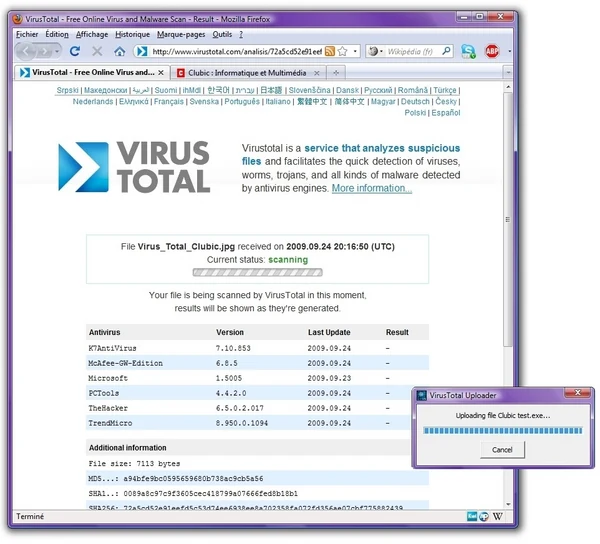The image size is (600, 544).
Task: Select the Português language link
Action: tap(242, 101)
